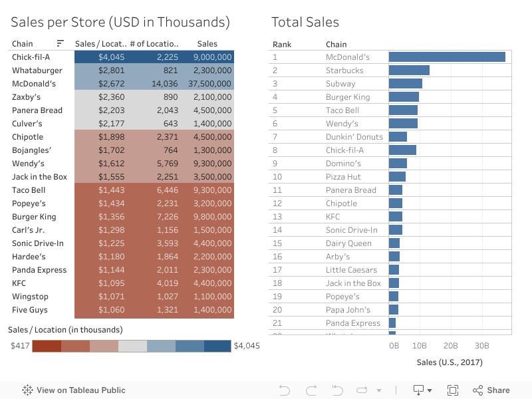Click the $1,898 cell for Chipotle
The image size is (532, 399).
[x=111, y=137]
